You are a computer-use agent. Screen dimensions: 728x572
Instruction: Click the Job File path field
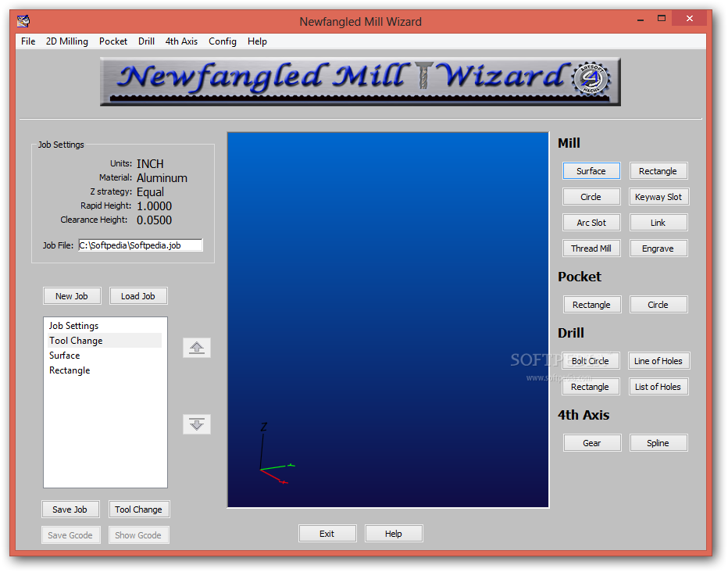tap(141, 245)
